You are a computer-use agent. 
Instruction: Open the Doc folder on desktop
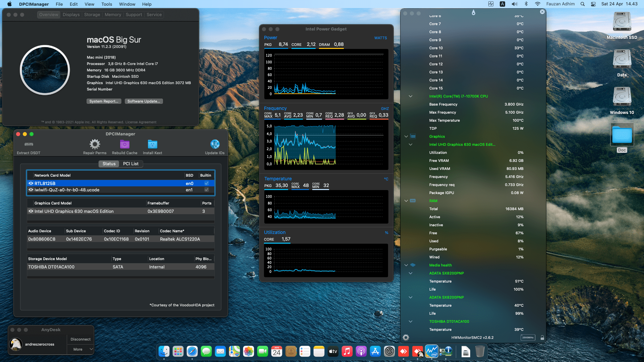click(622, 138)
